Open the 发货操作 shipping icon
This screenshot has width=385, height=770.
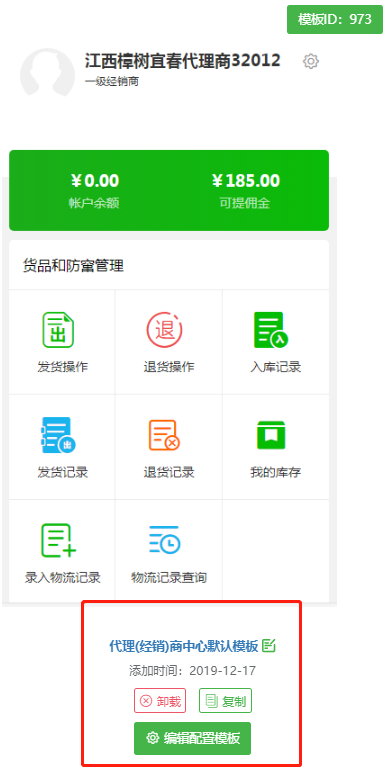pos(58,330)
